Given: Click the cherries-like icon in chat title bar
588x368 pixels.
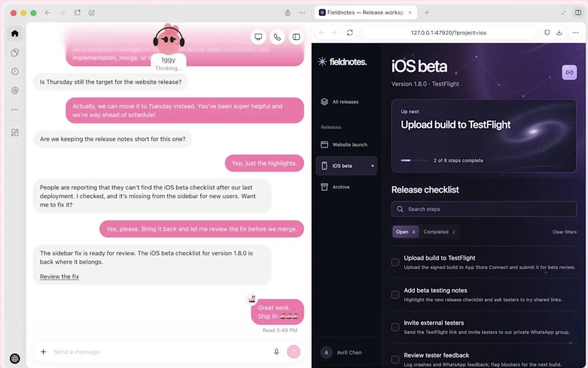Looking at the screenshot, I should (x=288, y=12).
